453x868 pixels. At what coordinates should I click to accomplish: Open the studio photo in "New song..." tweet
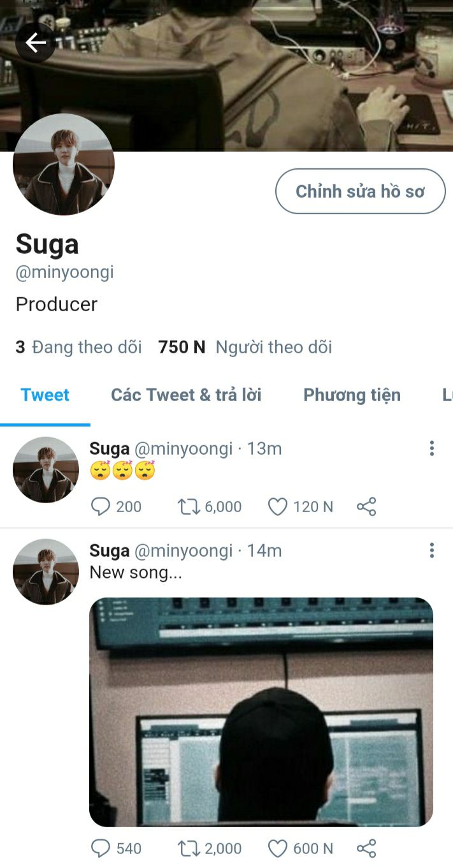pyautogui.click(x=261, y=712)
